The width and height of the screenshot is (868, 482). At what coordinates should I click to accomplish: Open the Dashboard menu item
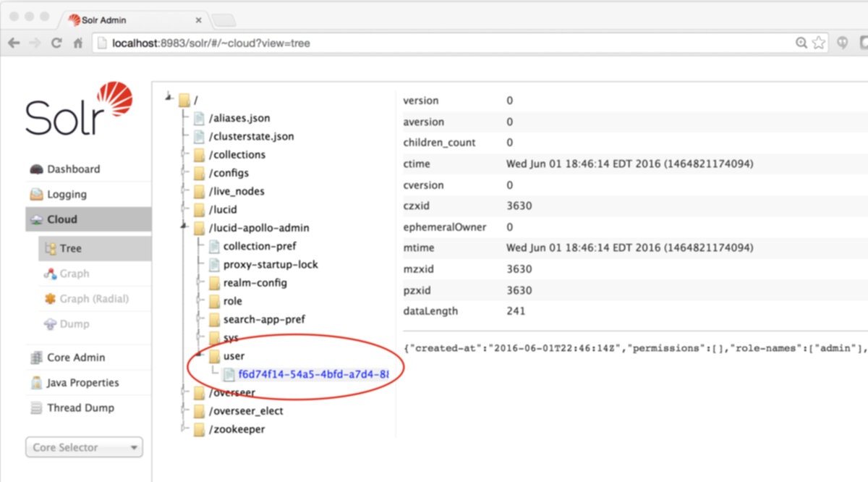88,169
